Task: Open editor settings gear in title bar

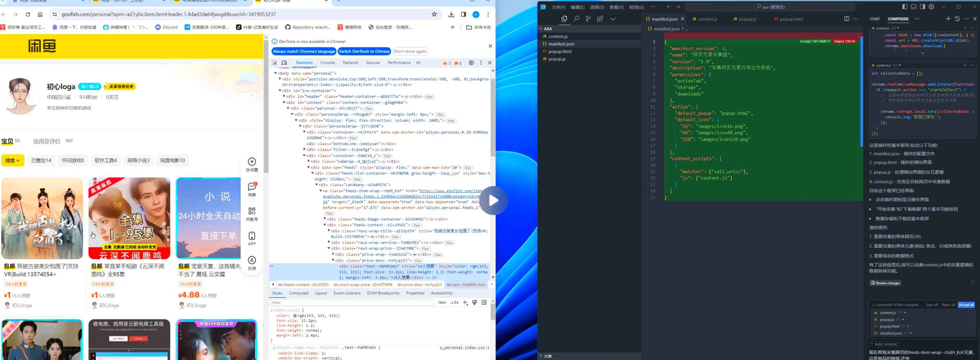Action: tap(932, 7)
